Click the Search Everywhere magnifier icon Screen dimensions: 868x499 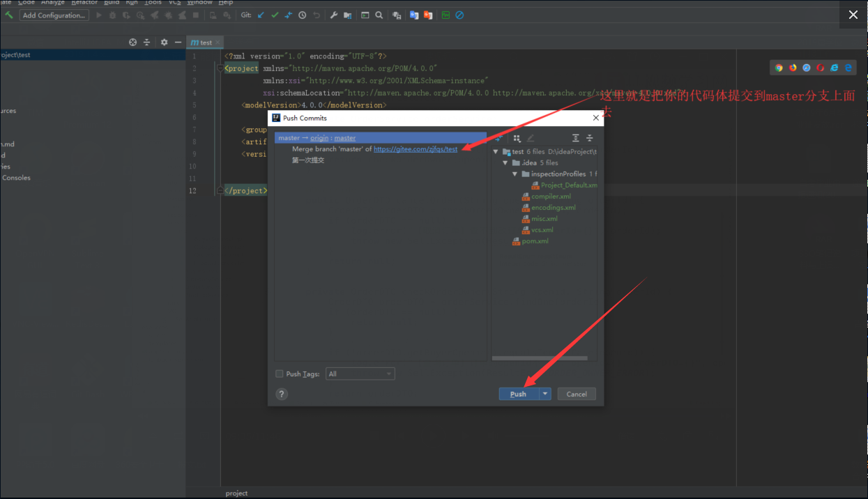(379, 15)
